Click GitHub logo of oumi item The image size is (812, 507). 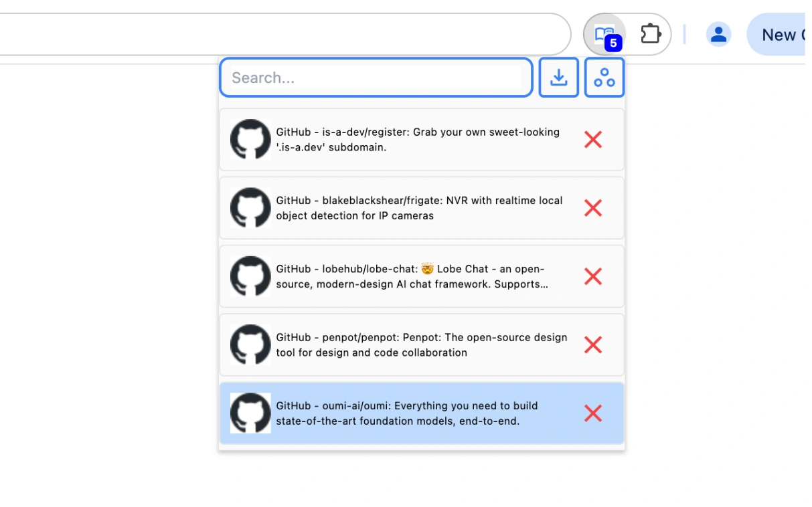point(250,413)
